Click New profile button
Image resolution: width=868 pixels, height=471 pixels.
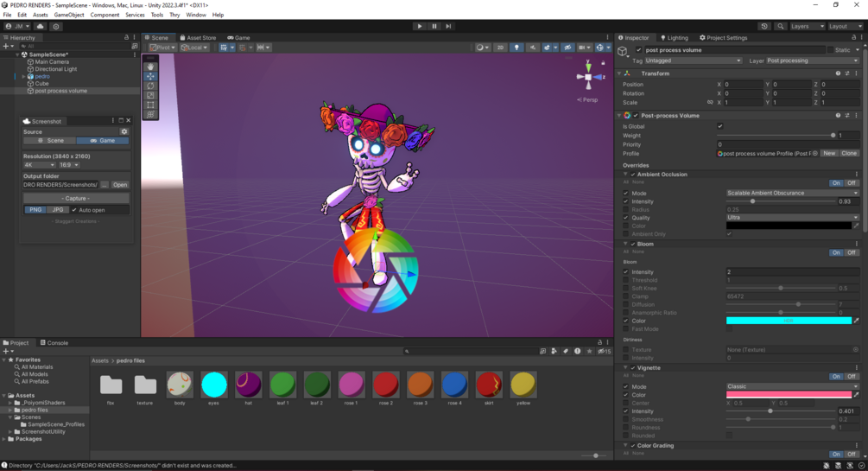click(828, 154)
